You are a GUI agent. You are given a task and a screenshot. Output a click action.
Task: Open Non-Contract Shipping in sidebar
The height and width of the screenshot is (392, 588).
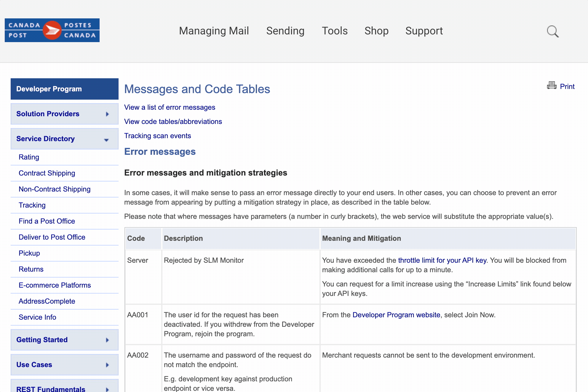coord(55,189)
